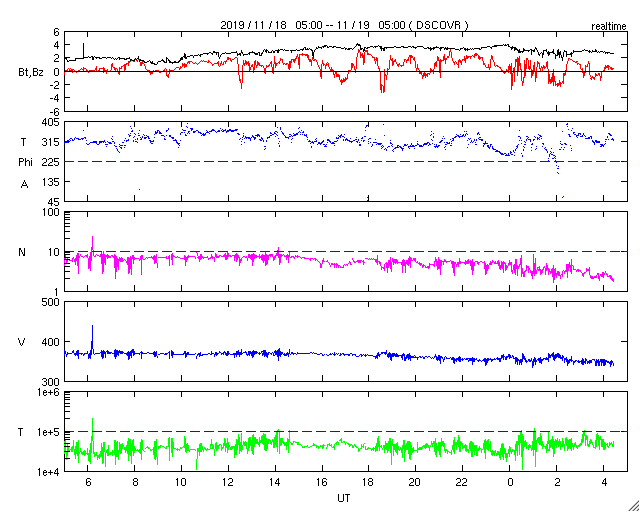Click the resize grip in the window corner
Image resolution: width=640 pixels, height=512 pixels.
pyautogui.click(x=633, y=505)
